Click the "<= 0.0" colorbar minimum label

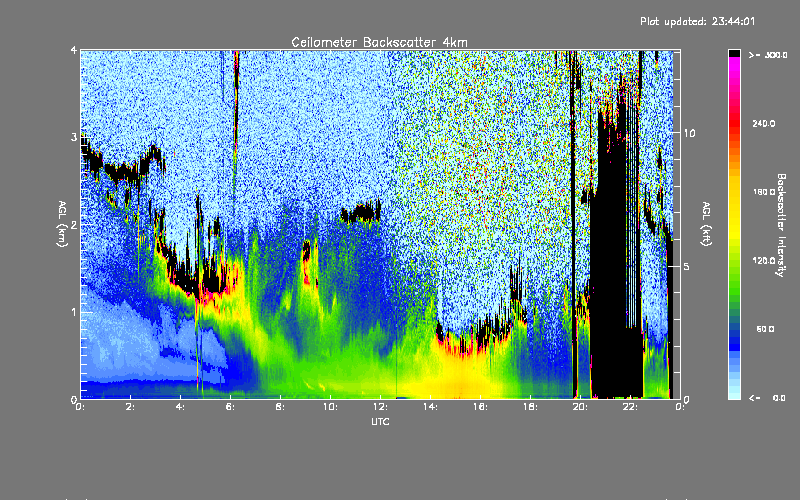click(x=768, y=398)
